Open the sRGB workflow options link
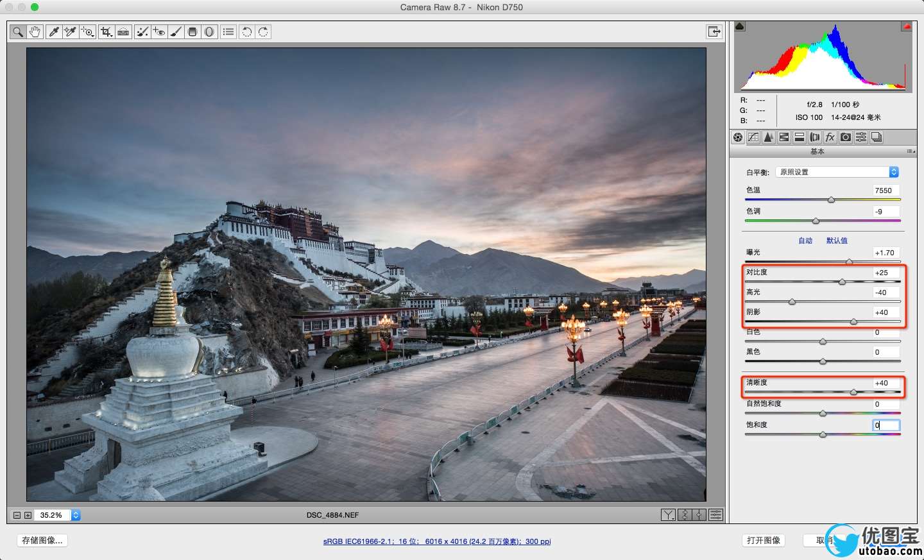This screenshot has height=560, width=924. tap(437, 541)
